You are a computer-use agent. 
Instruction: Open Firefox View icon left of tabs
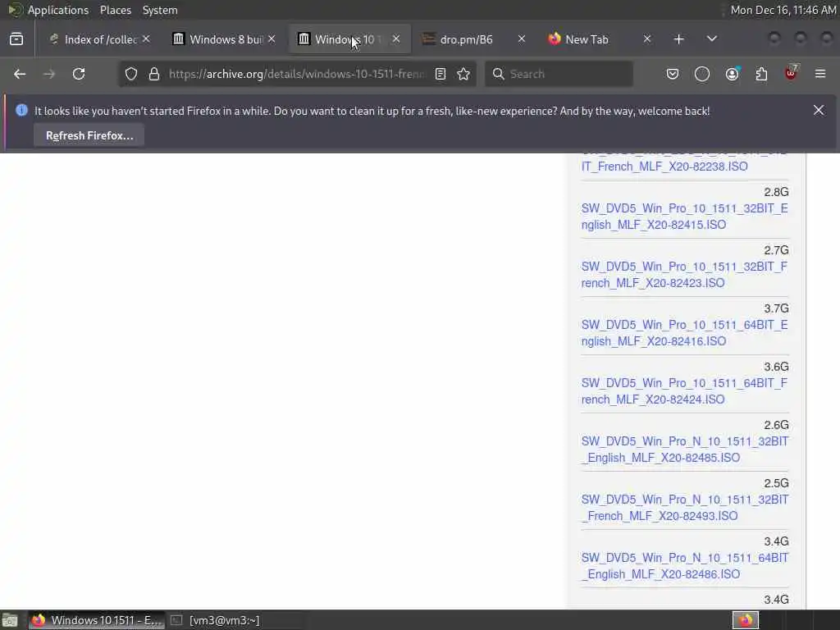tap(16, 39)
